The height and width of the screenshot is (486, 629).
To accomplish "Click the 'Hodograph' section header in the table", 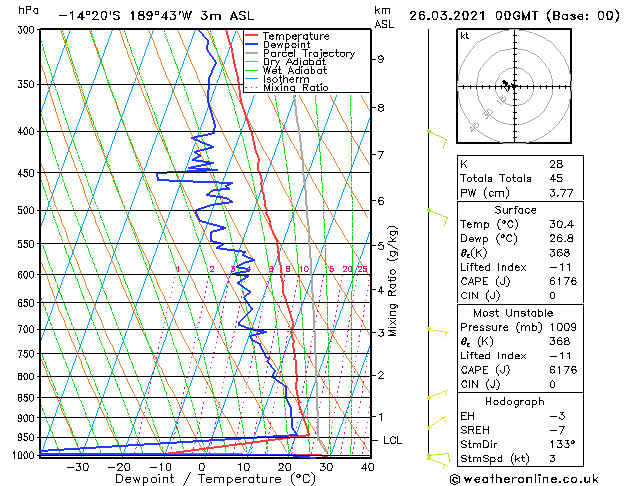I will tap(515, 401).
